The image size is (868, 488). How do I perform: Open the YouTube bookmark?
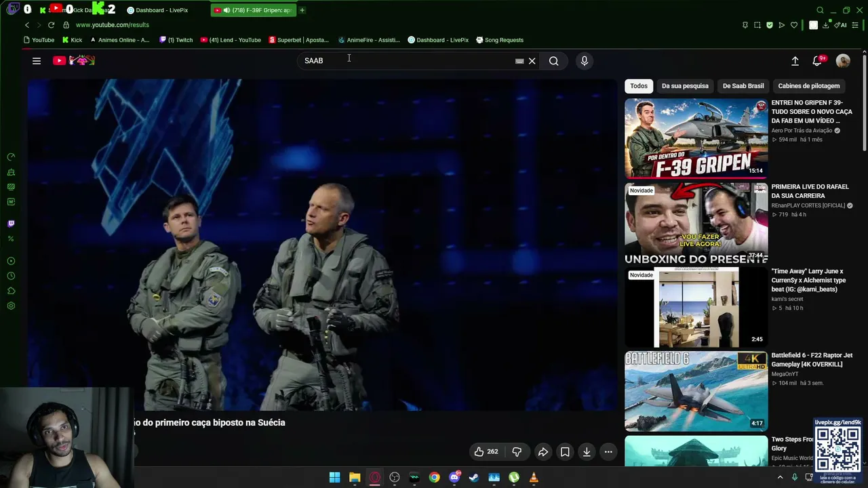pos(39,40)
